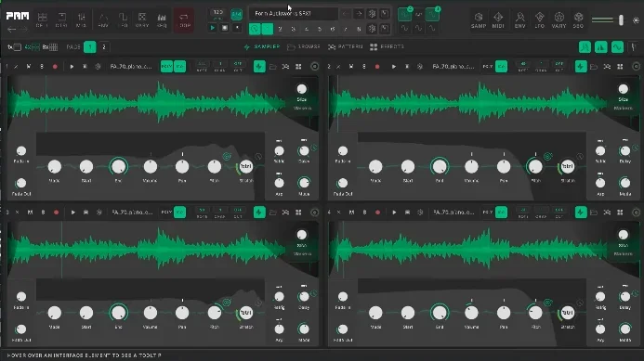644x361 pixels.
Task: Click the preset settings gear beside preset arrows
Action: click(372, 14)
